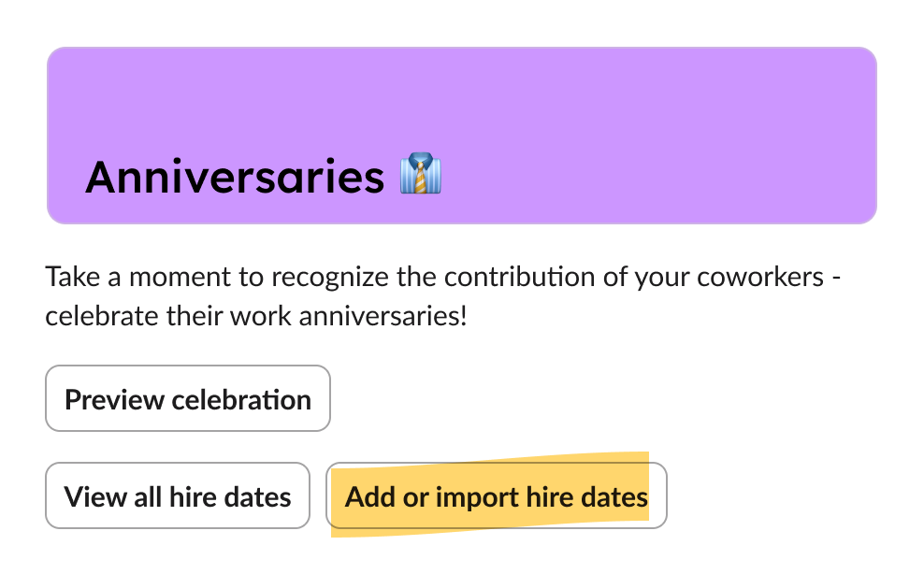Click the Preview celebration outlined button

click(187, 398)
